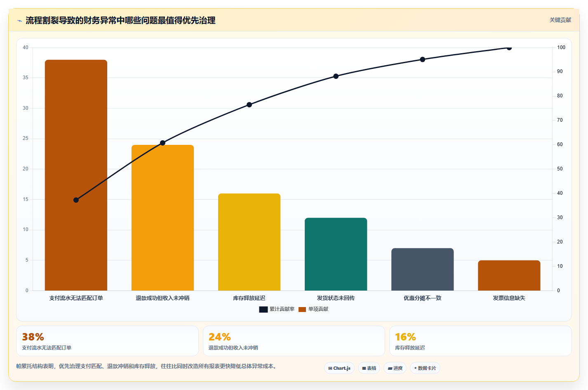Click the axis label 退款成功但收入未冲销

click(162, 298)
